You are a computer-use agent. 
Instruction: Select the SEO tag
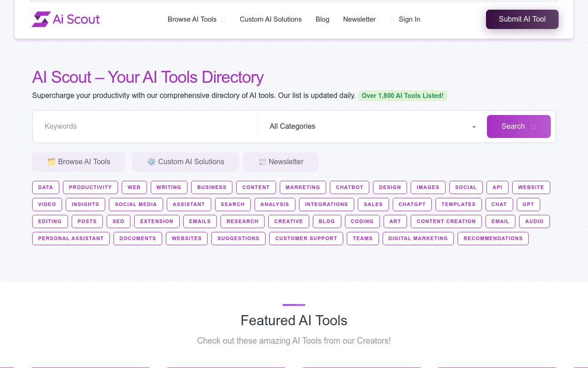coord(119,221)
